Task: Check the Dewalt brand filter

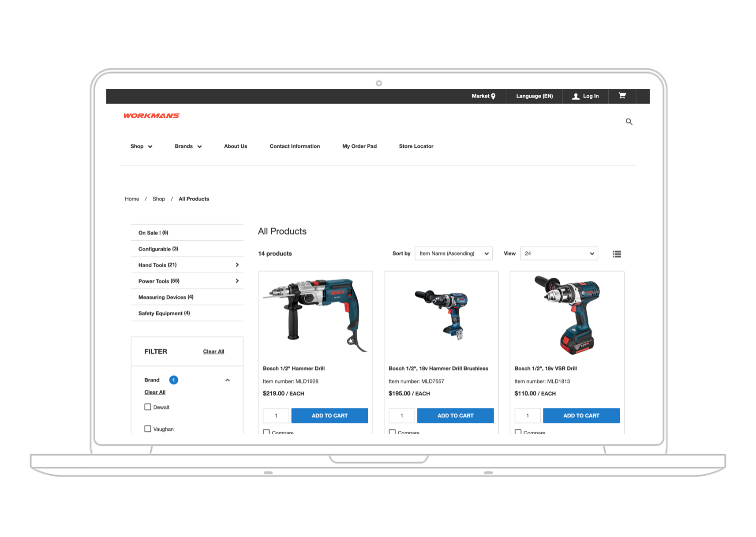Action: [148, 407]
